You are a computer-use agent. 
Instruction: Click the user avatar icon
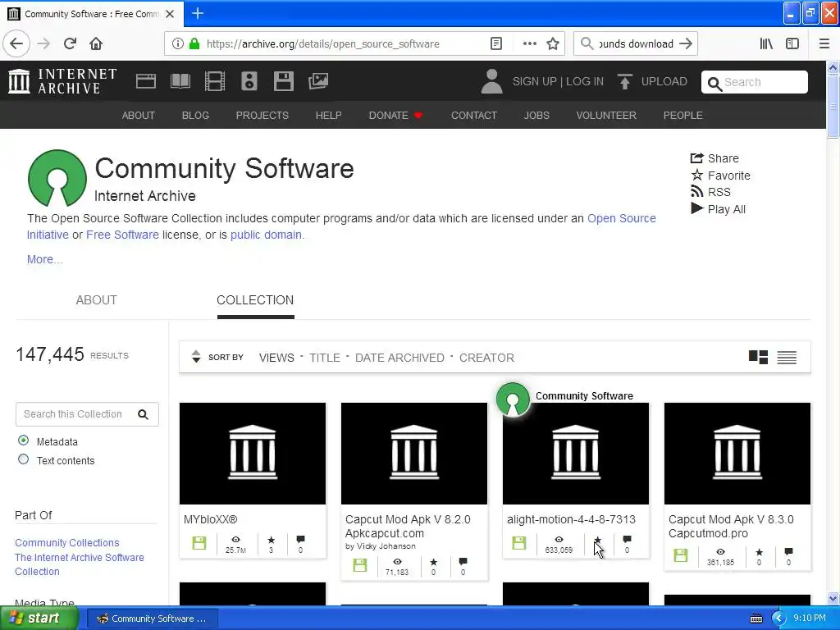tap(491, 81)
